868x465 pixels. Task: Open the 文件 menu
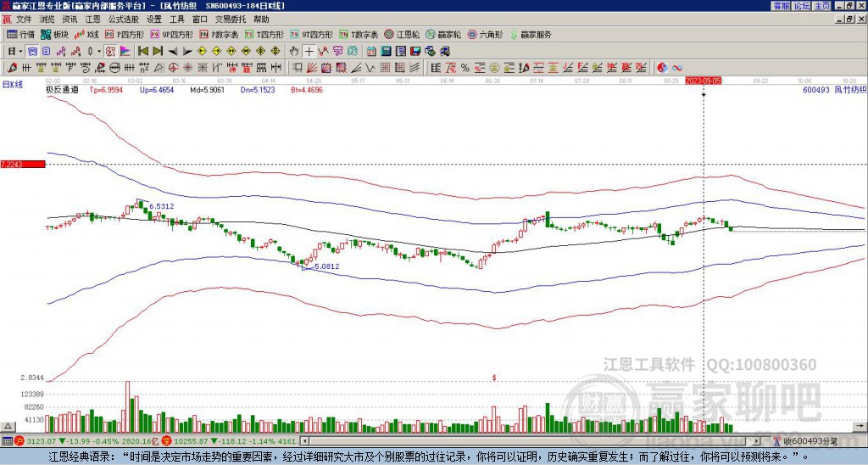click(x=24, y=20)
